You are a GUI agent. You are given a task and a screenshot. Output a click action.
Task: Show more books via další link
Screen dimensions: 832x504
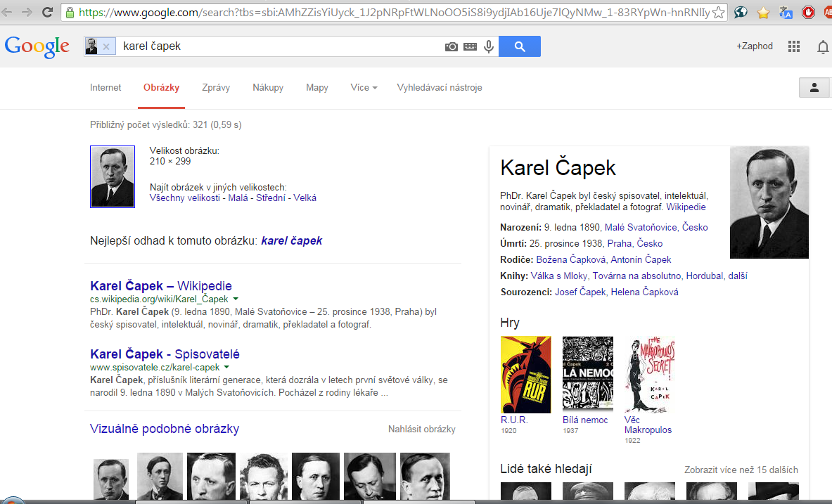point(738,276)
